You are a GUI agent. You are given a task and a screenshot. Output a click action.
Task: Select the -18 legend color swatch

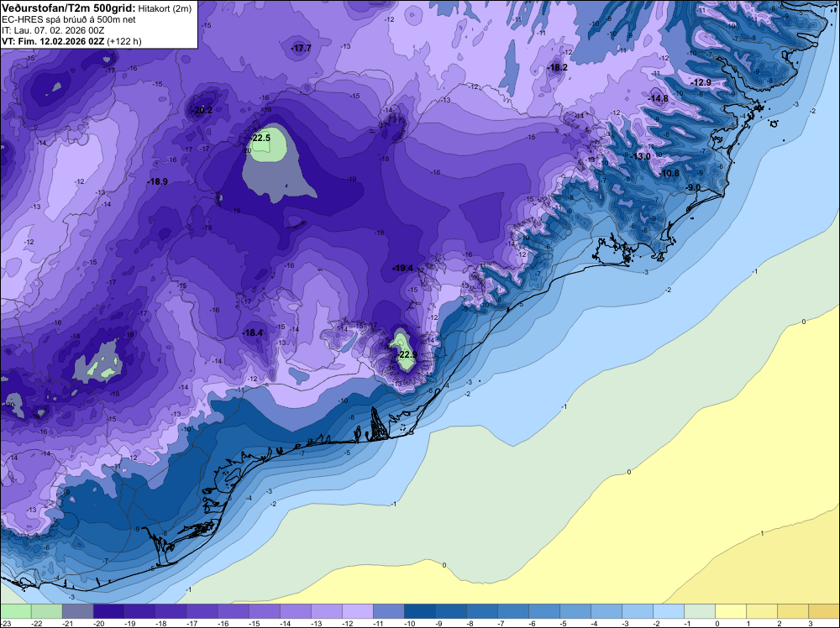tap(171, 611)
